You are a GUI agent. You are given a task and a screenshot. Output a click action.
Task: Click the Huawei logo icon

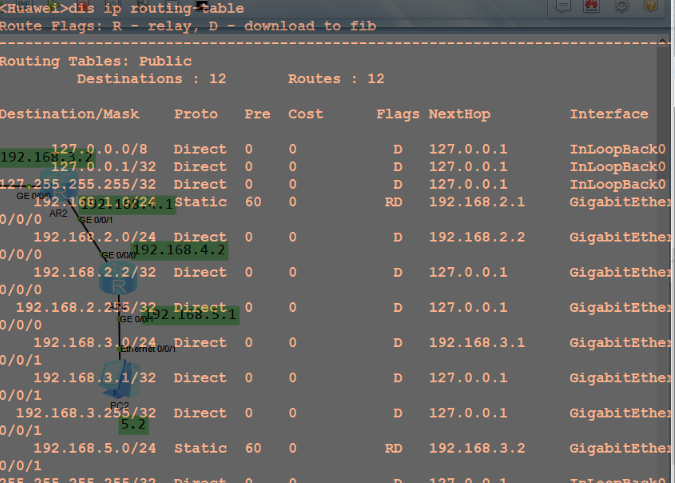click(x=591, y=6)
